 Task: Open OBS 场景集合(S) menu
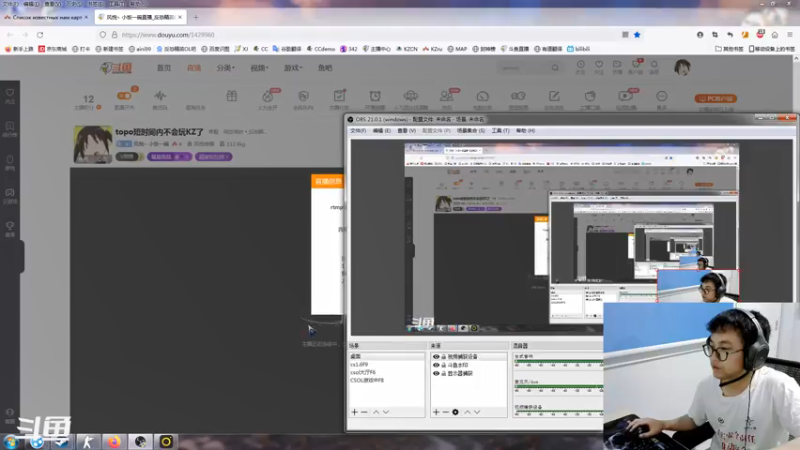point(470,131)
